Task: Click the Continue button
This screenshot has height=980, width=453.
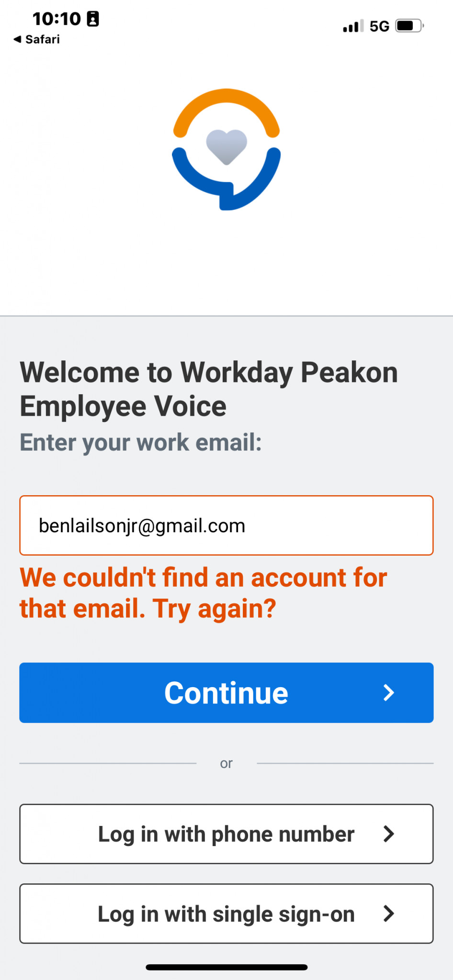Action: point(226,692)
